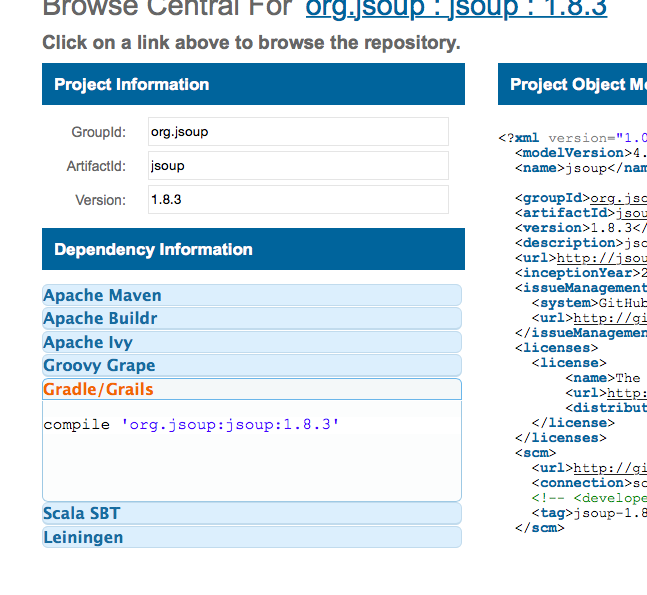Screen dimensions: 647x595
Task: Click the green developer comment line
Action: 589,498
